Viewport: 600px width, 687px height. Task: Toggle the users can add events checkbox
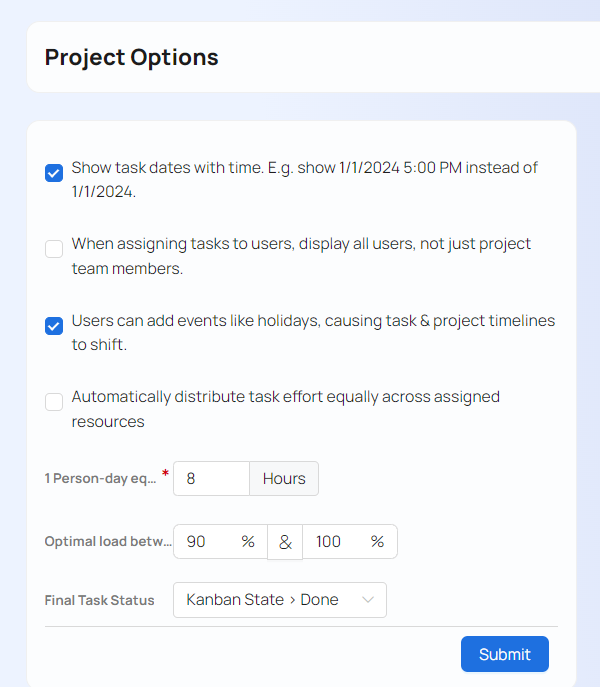tap(54, 325)
